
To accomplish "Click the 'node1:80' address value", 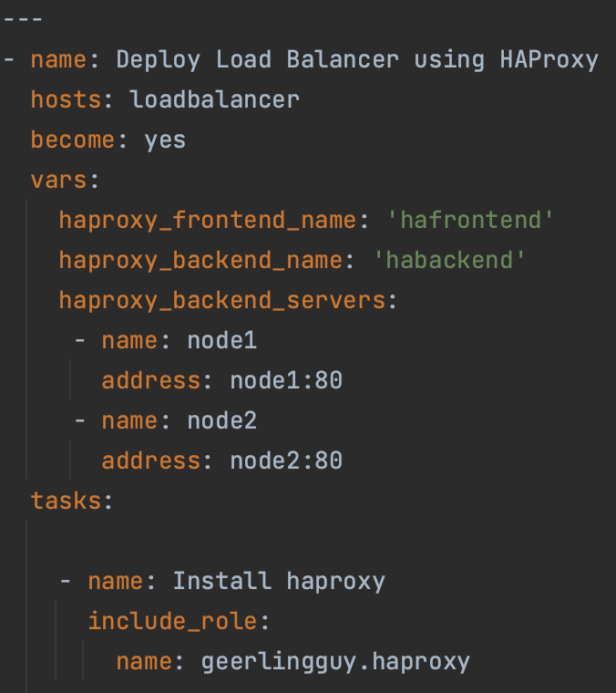I will click(x=286, y=380).
